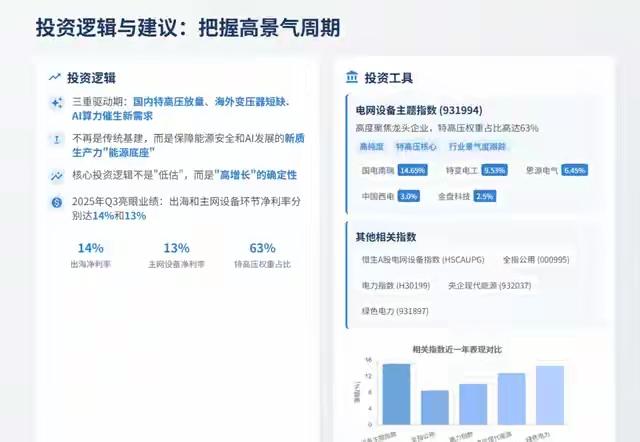This screenshot has height=442, width=640.
Task: Click the company name 金盘科技
Action: [x=454, y=196]
